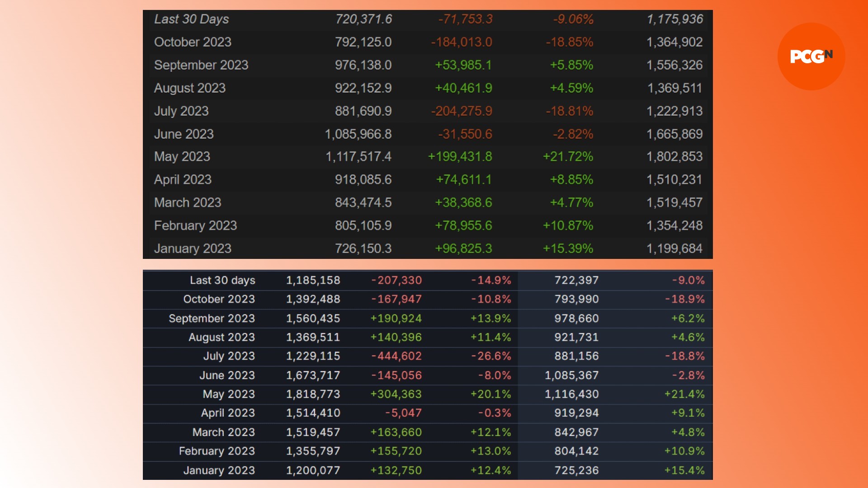Click the gain value +53,985.1
Image resolution: width=868 pixels, height=488 pixels.
463,65
